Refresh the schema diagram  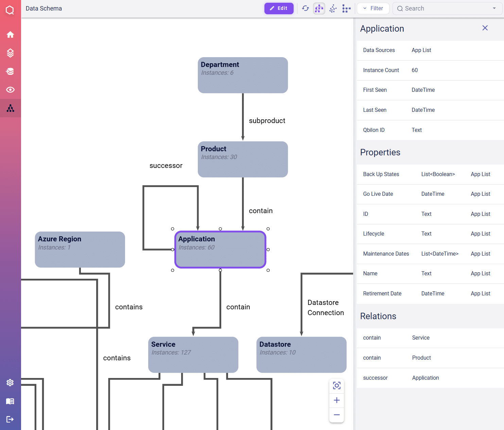[305, 8]
